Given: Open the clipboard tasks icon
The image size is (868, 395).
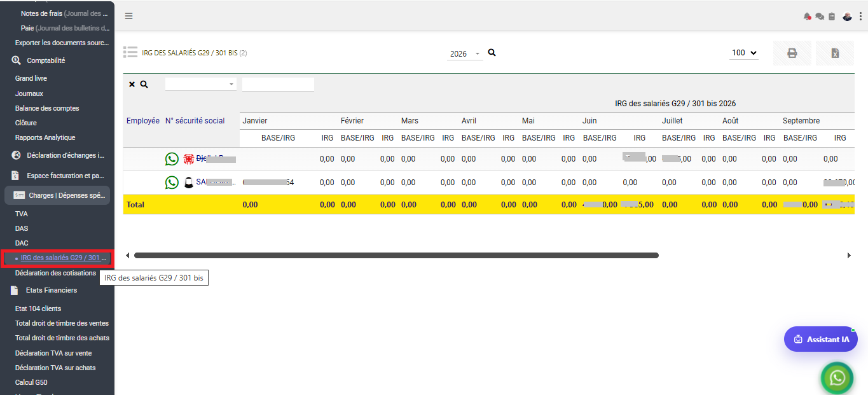Looking at the screenshot, I should 832,17.
